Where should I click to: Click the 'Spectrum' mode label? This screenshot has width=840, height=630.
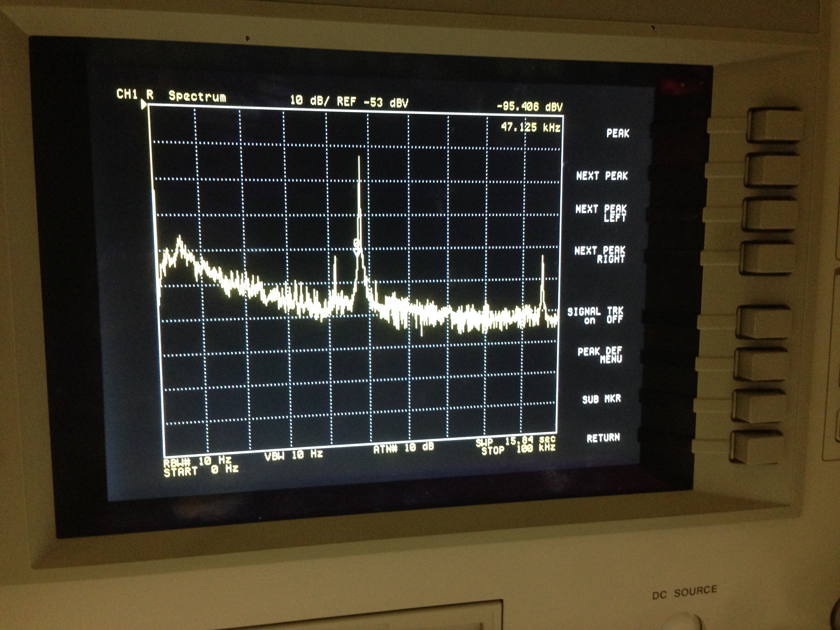[x=197, y=97]
